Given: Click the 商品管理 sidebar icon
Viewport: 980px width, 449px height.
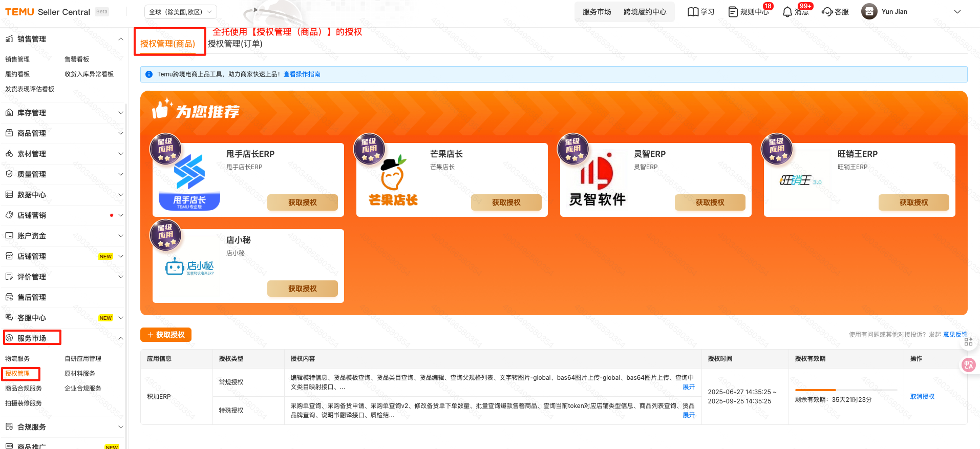Looking at the screenshot, I should (9, 133).
